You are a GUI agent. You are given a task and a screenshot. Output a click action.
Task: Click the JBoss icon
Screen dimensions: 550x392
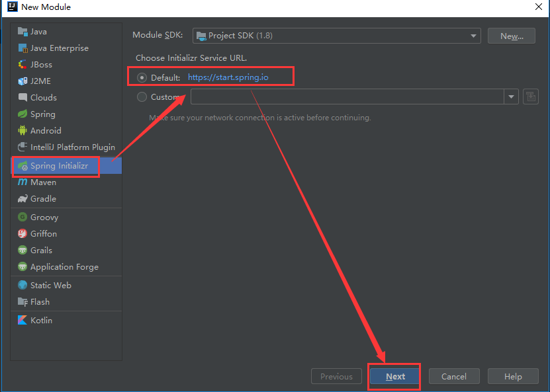23,65
